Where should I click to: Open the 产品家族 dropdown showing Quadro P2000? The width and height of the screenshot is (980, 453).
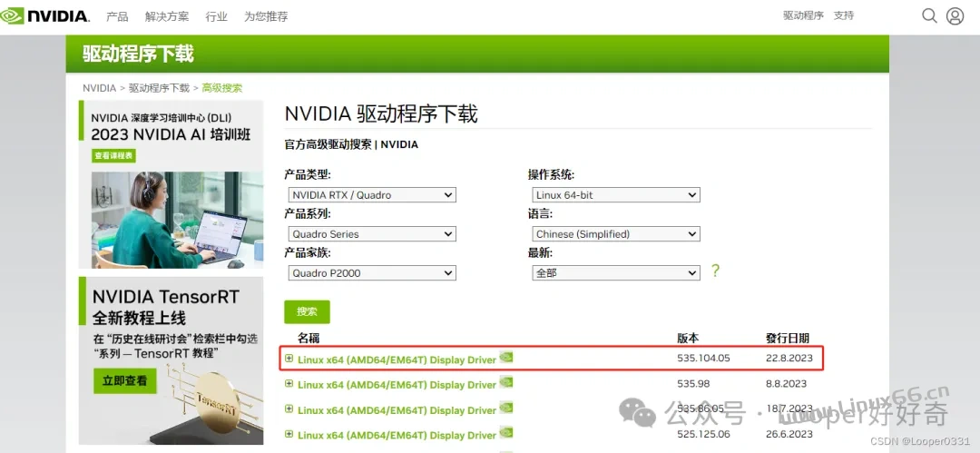point(372,273)
